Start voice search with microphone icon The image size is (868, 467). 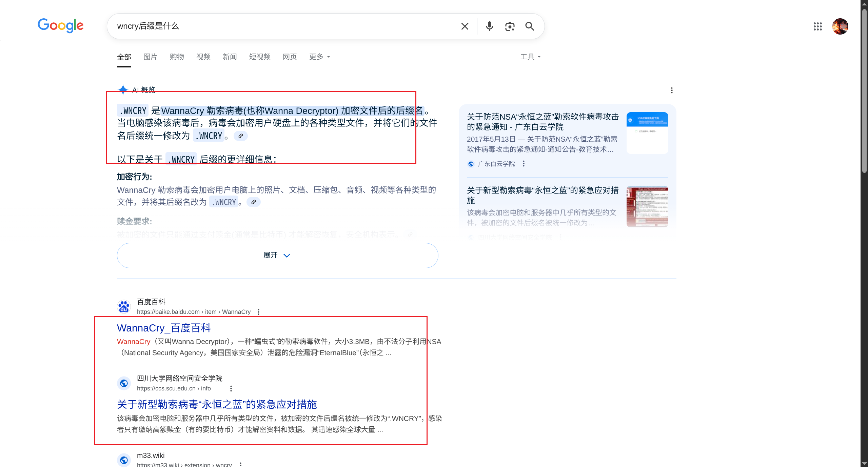pos(489,26)
